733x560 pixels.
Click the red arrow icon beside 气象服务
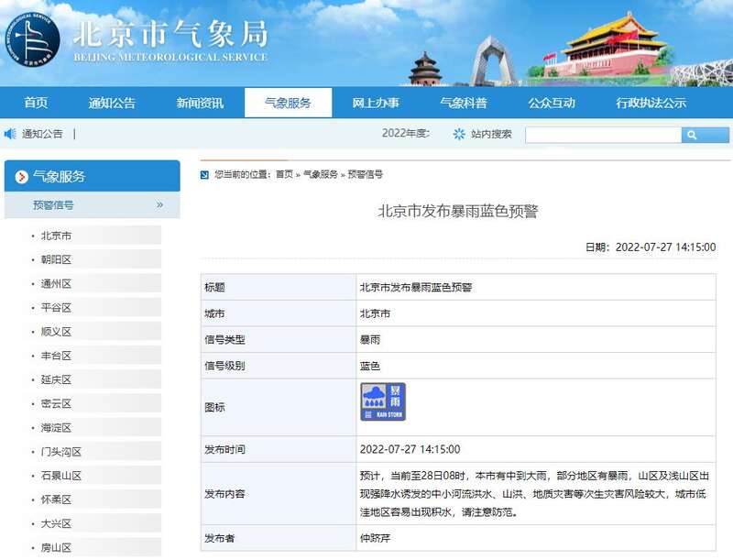tap(21, 177)
